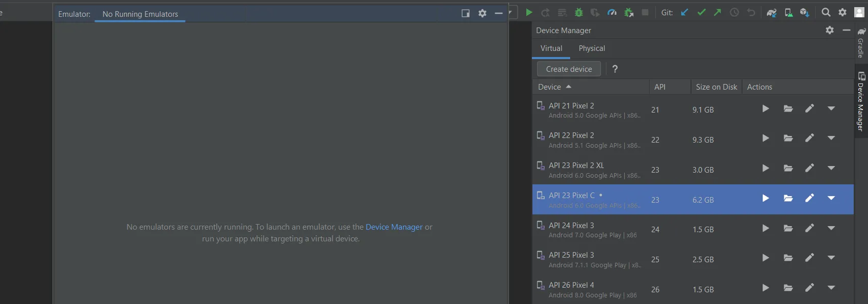The width and height of the screenshot is (868, 304).
Task: Show Git history clock icon
Action: pyautogui.click(x=734, y=12)
